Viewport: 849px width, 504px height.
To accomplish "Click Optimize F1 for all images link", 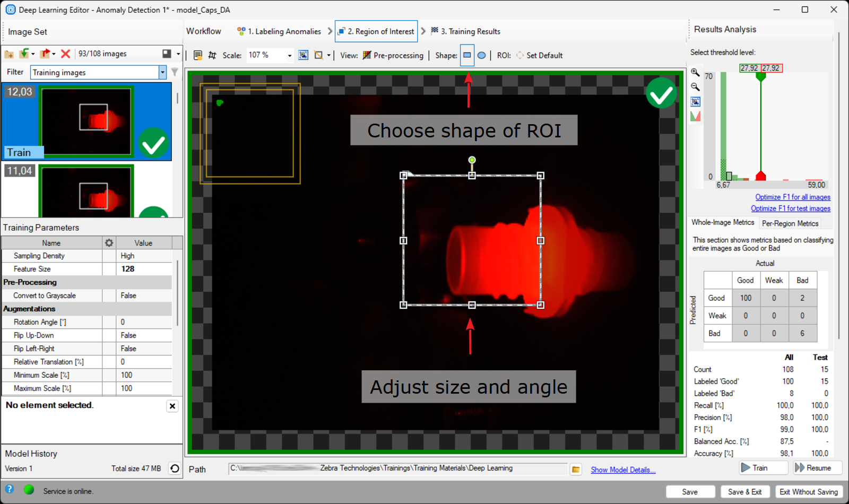I will point(792,197).
